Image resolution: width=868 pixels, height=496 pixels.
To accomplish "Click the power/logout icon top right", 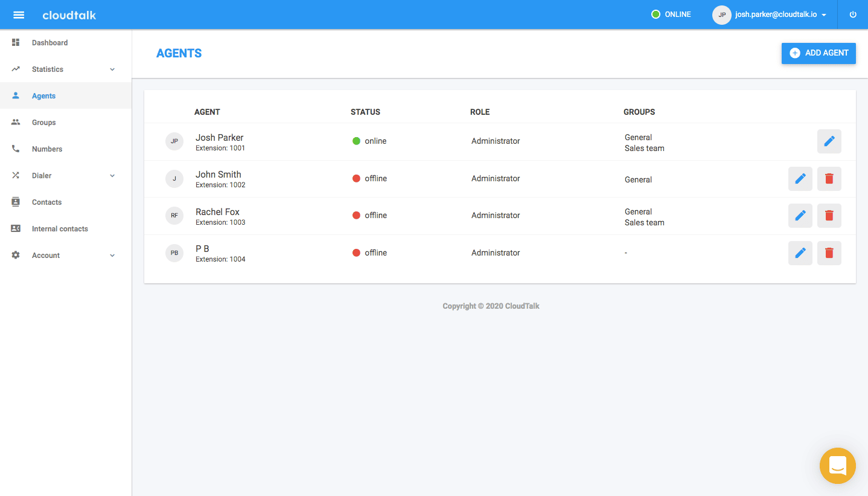I will [x=852, y=14].
